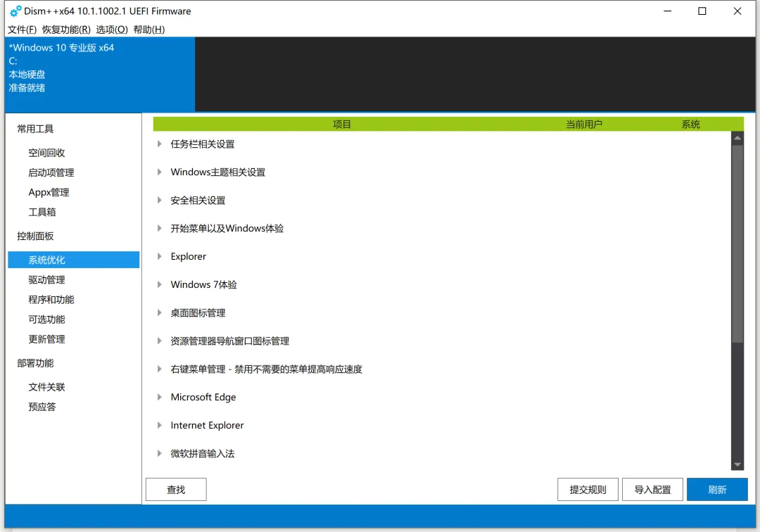Expand the Windows主题相关设置 arrow
The image size is (760, 532).
[159, 172]
